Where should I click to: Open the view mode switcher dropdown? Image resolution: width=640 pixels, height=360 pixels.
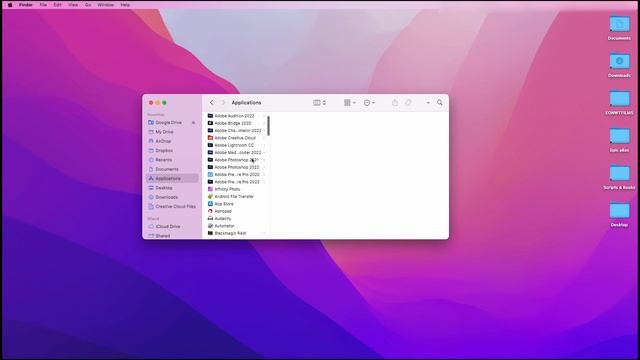[x=319, y=103]
